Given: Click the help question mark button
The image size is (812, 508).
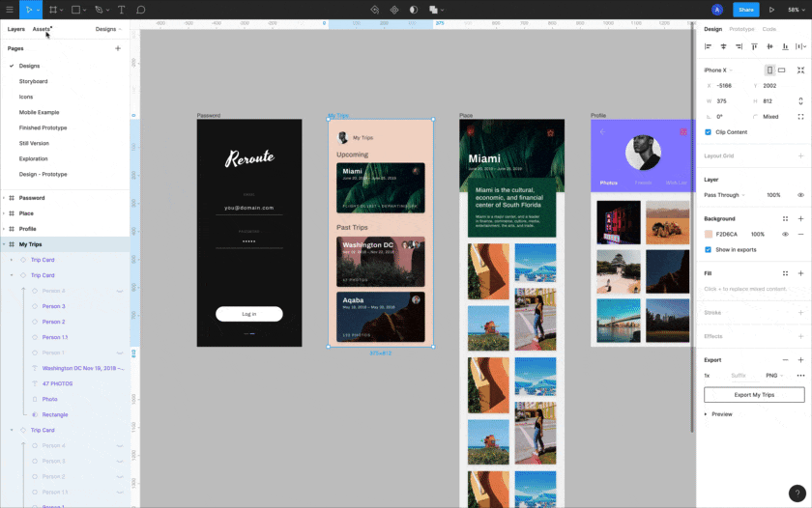Looking at the screenshot, I should [x=797, y=493].
